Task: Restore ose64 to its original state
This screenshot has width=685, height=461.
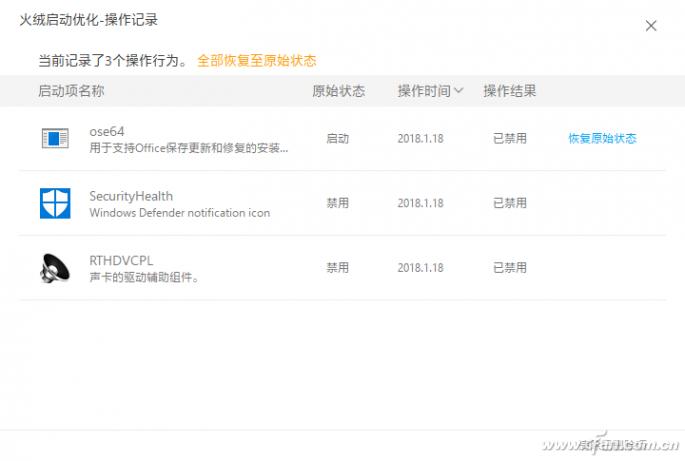Action: (602, 139)
